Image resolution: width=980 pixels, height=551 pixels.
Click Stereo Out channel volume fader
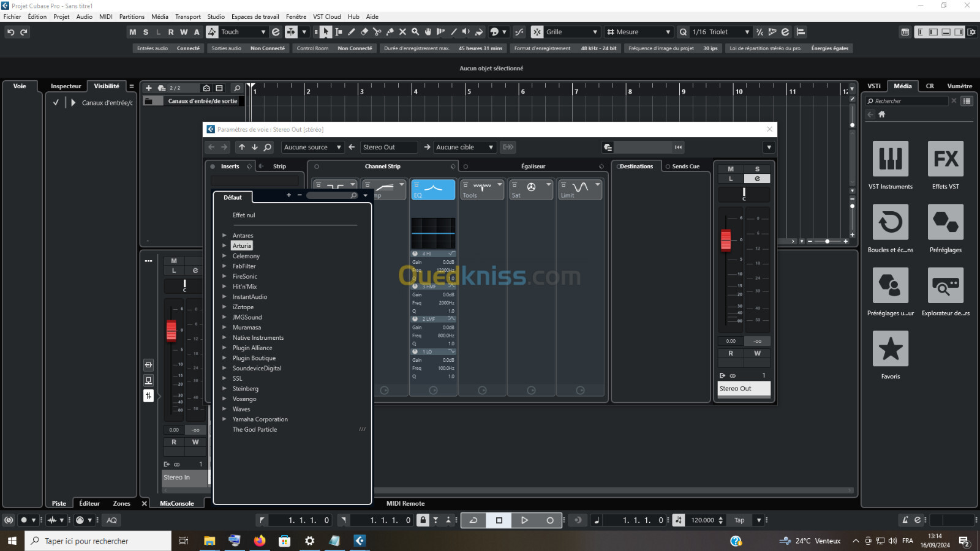(x=726, y=240)
